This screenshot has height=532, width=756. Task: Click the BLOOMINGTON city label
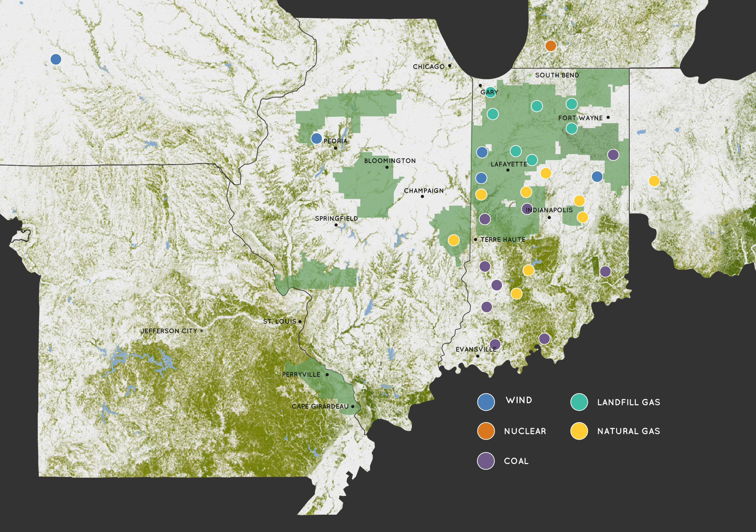[390, 161]
